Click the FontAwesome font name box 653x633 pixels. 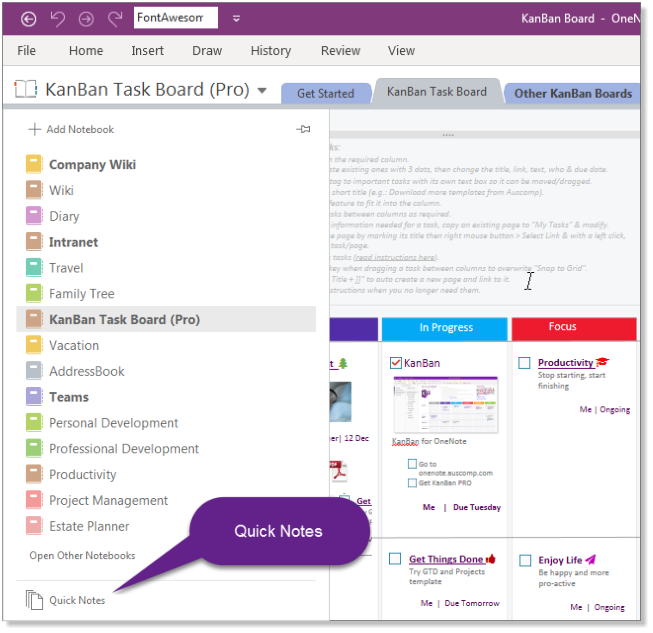[x=176, y=17]
